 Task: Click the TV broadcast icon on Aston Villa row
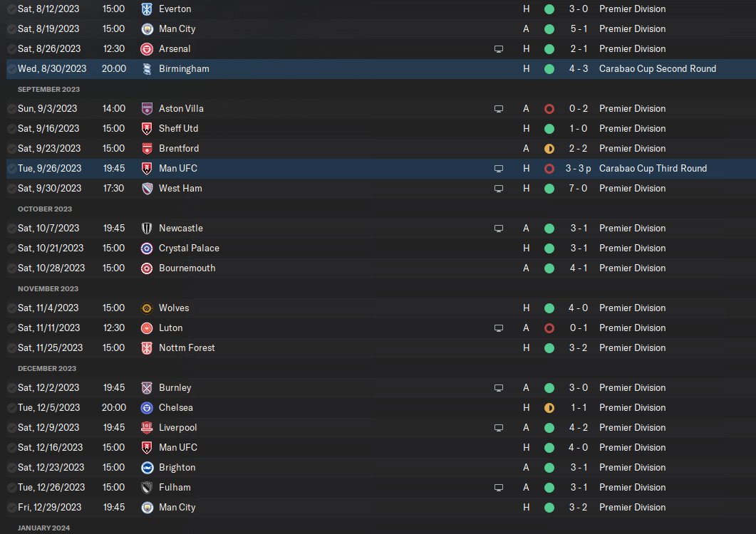click(x=499, y=109)
